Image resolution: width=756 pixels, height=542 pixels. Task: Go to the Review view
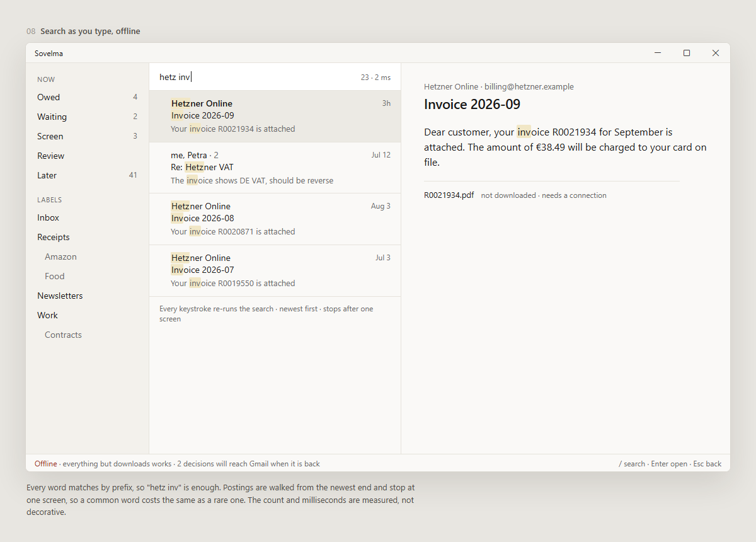[87, 156]
